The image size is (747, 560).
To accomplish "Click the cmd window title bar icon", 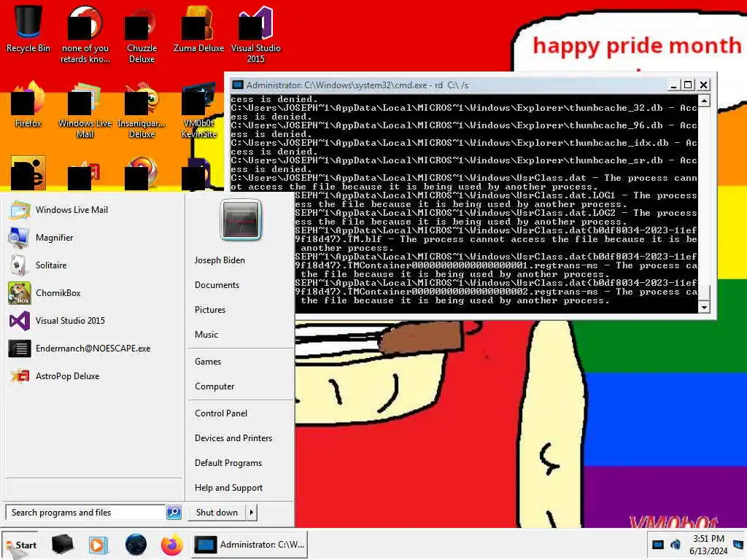I will click(237, 85).
